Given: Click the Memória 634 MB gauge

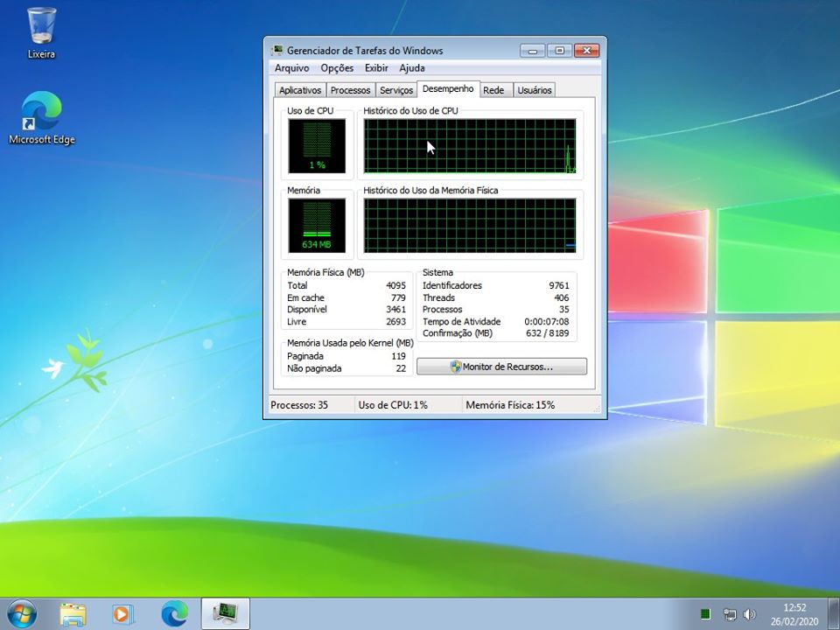Looking at the screenshot, I should [x=317, y=226].
